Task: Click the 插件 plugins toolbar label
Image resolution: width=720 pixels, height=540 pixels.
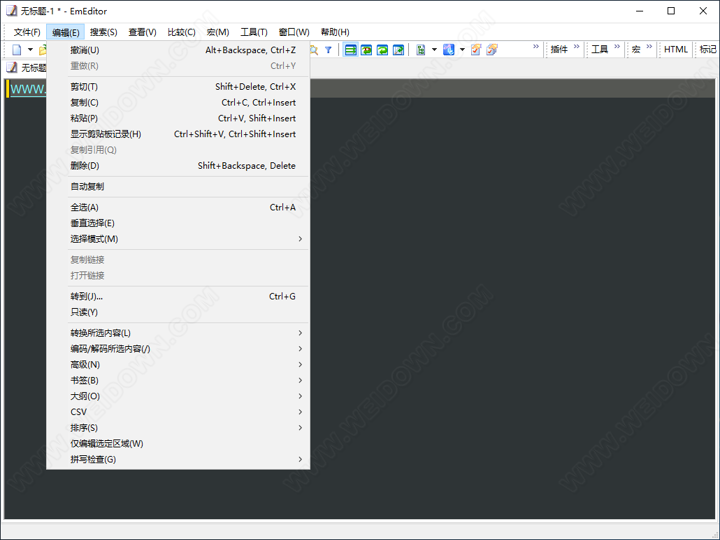Action: (559, 49)
